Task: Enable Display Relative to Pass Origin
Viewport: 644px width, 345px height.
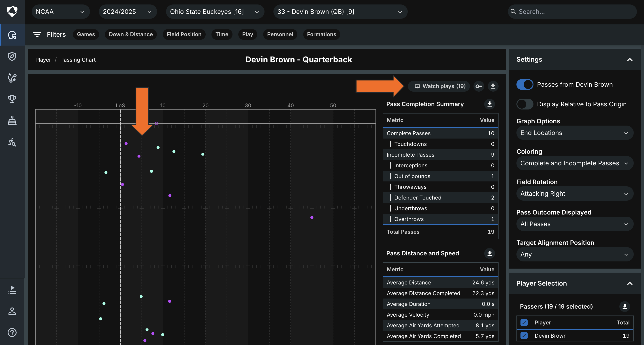Action: click(525, 104)
